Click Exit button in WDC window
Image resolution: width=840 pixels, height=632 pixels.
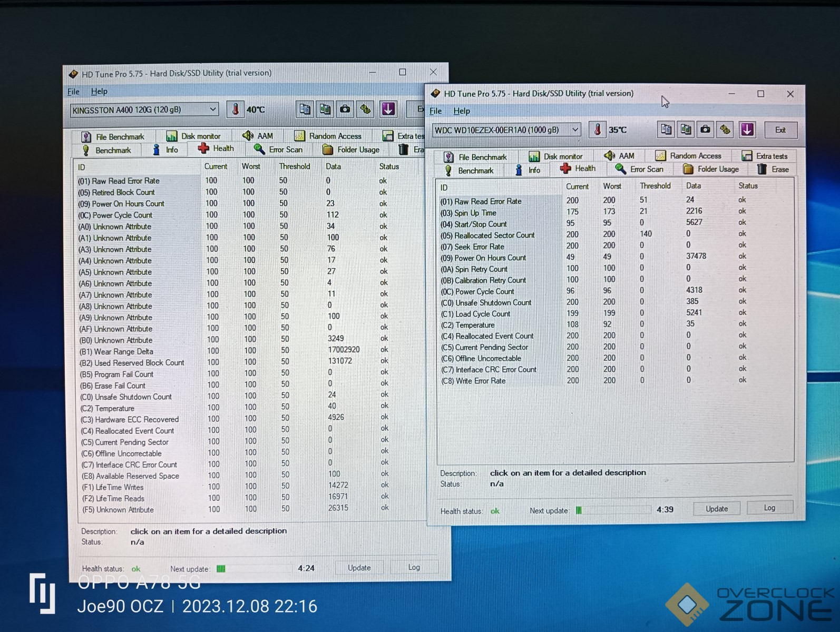pyautogui.click(x=780, y=130)
